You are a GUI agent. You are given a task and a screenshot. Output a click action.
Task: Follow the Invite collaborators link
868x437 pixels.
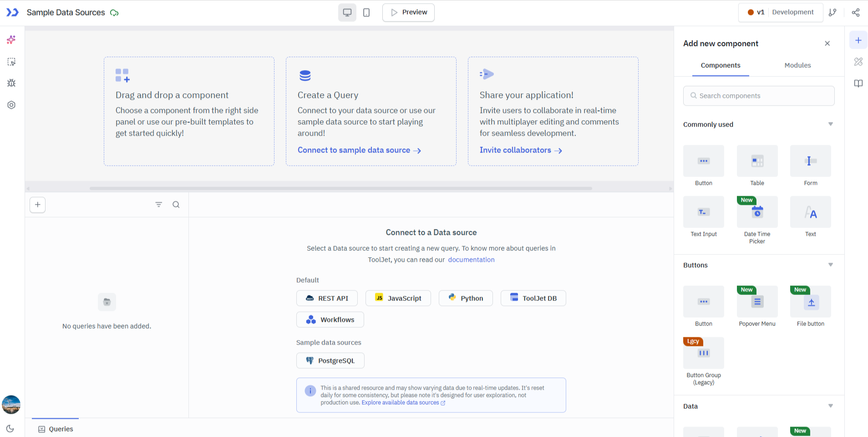(x=521, y=150)
